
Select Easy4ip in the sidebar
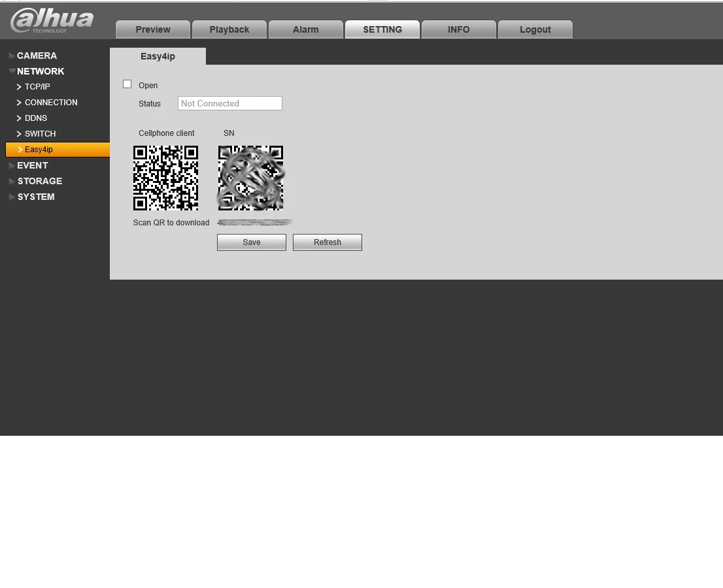coord(58,150)
